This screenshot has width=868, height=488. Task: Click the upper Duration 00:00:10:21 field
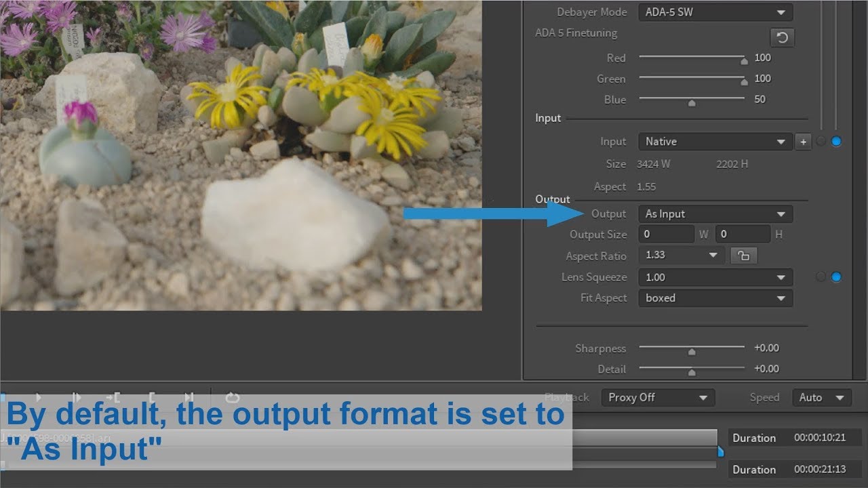(797, 438)
